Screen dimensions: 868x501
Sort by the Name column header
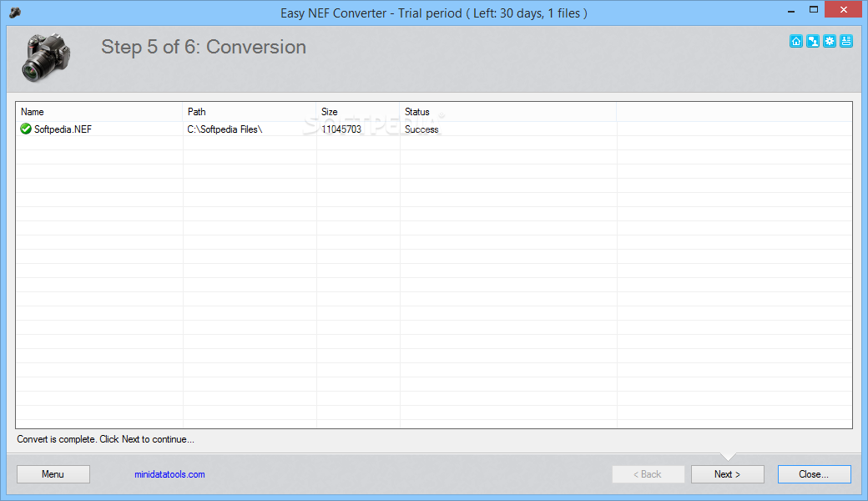pyautogui.click(x=99, y=112)
